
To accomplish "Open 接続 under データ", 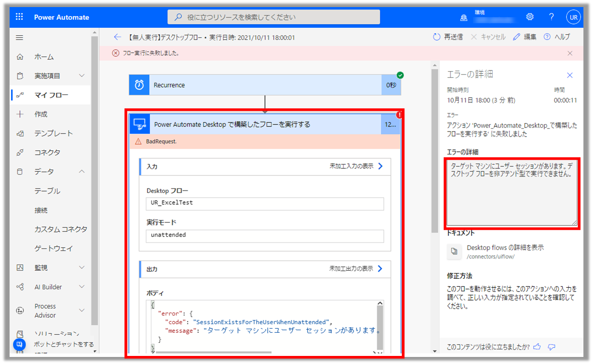I will point(41,210).
